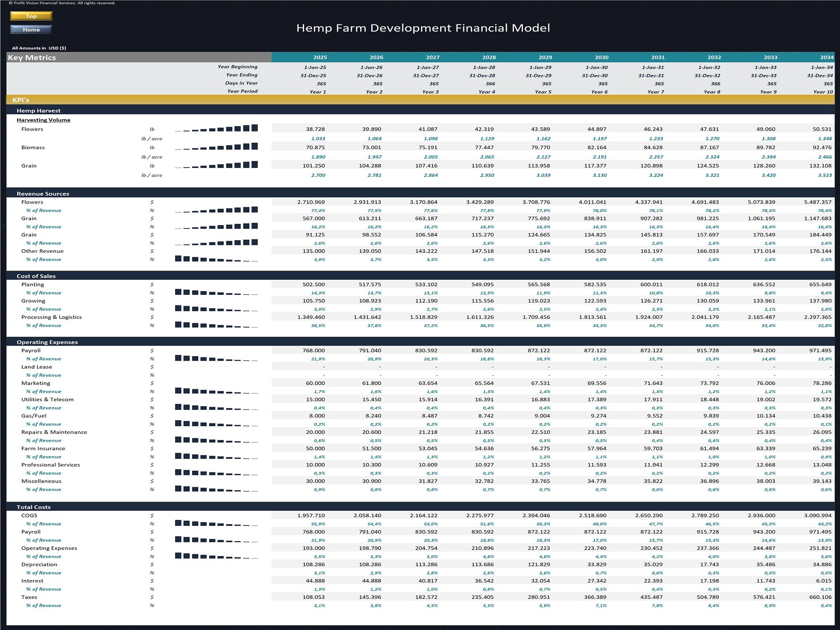The height and width of the screenshot is (630, 840).
Task: Select the Operating Expenses section heading
Action: click(47, 342)
